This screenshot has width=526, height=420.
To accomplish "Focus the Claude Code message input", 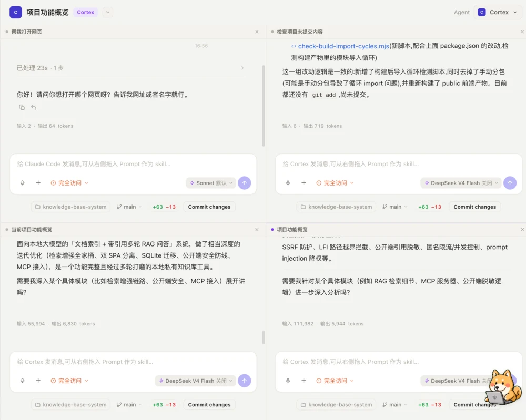I will (x=133, y=164).
